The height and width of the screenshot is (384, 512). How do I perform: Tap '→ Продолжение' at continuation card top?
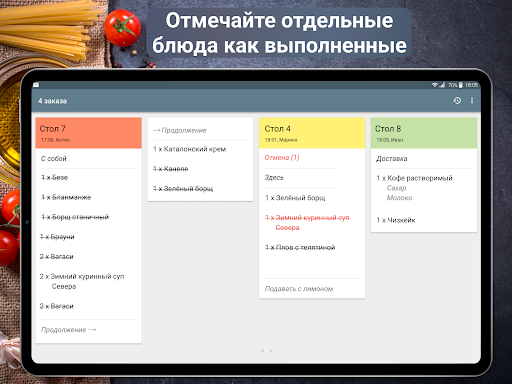tap(180, 130)
